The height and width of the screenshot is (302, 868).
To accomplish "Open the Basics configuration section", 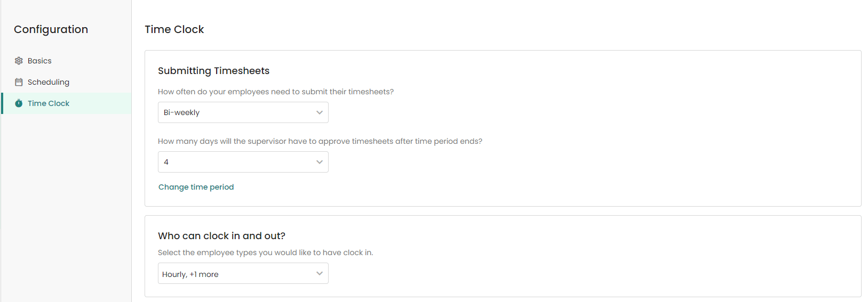I will tap(39, 61).
